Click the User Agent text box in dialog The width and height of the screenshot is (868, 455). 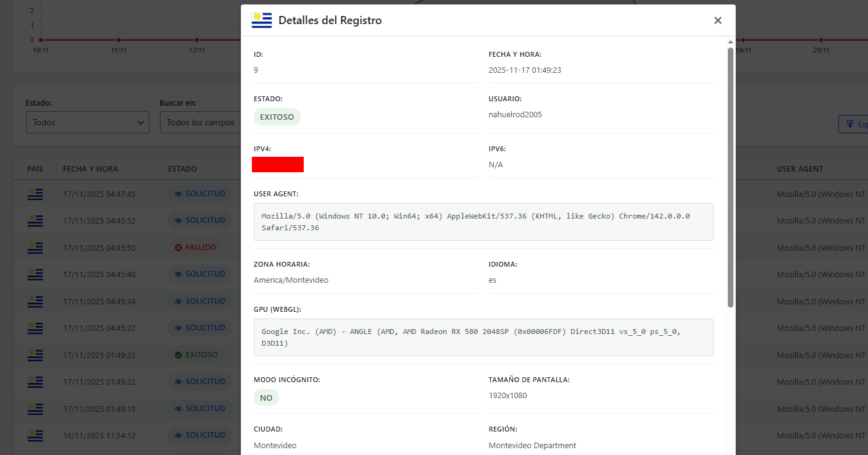point(483,222)
